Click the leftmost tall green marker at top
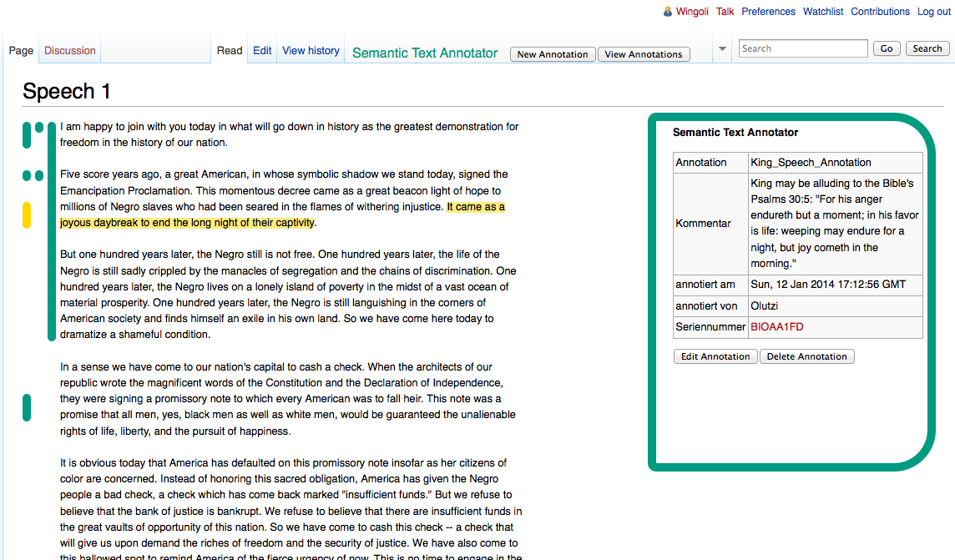This screenshot has height=560, width=955. pyautogui.click(x=27, y=135)
